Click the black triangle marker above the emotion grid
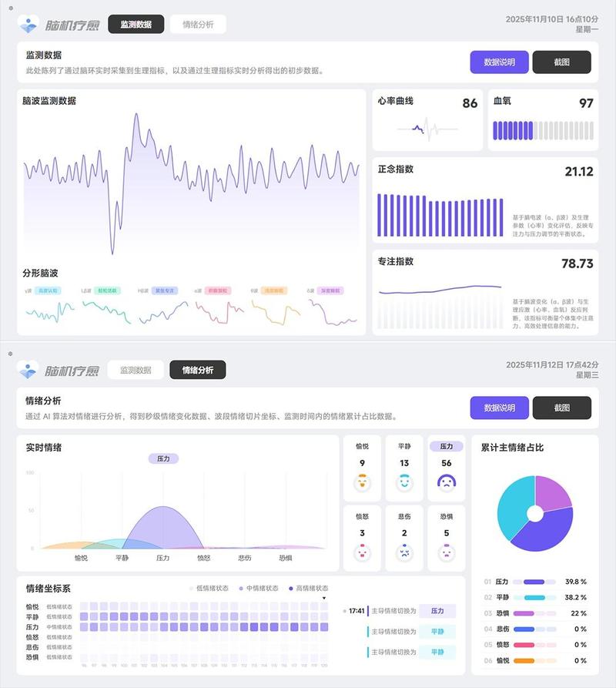Screen dimensions: 616x688 point(324,598)
